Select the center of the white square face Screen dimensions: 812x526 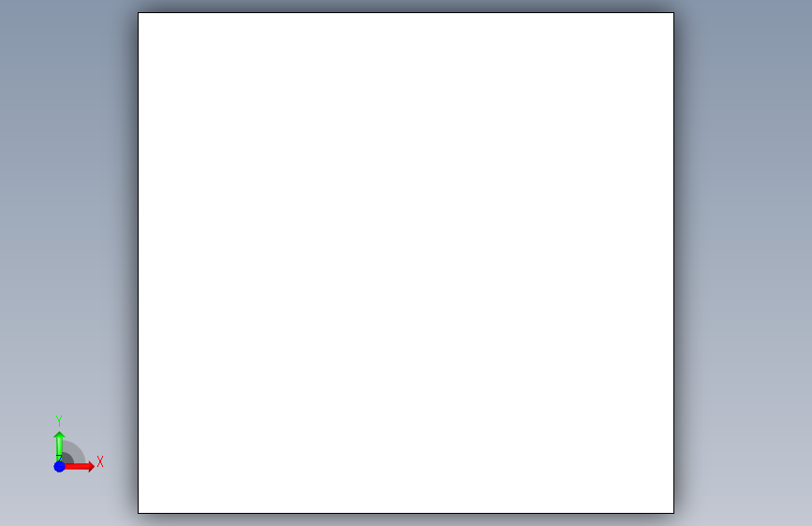406,263
